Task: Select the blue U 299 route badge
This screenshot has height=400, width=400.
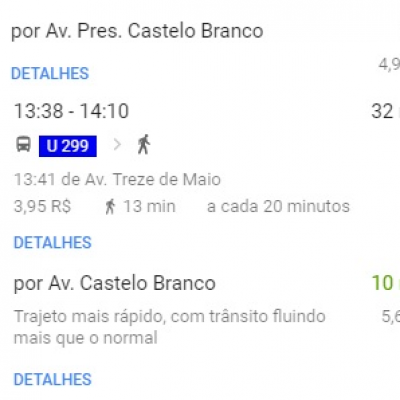Action: tap(68, 146)
